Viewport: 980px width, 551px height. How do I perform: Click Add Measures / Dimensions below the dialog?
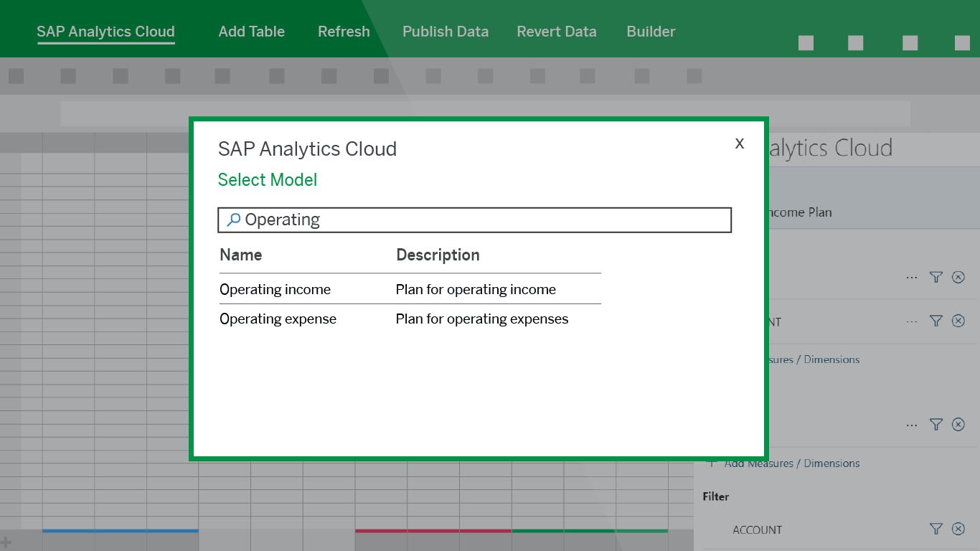coord(792,463)
